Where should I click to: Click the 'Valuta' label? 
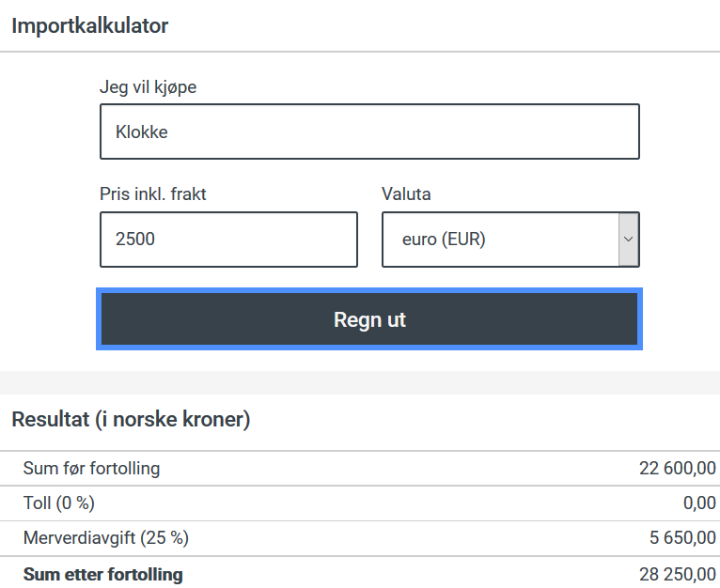tap(406, 194)
